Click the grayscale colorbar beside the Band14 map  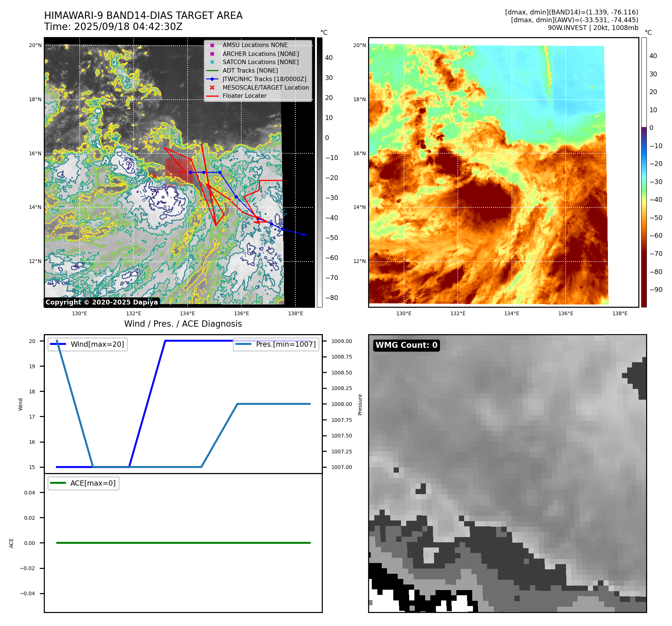click(x=320, y=172)
